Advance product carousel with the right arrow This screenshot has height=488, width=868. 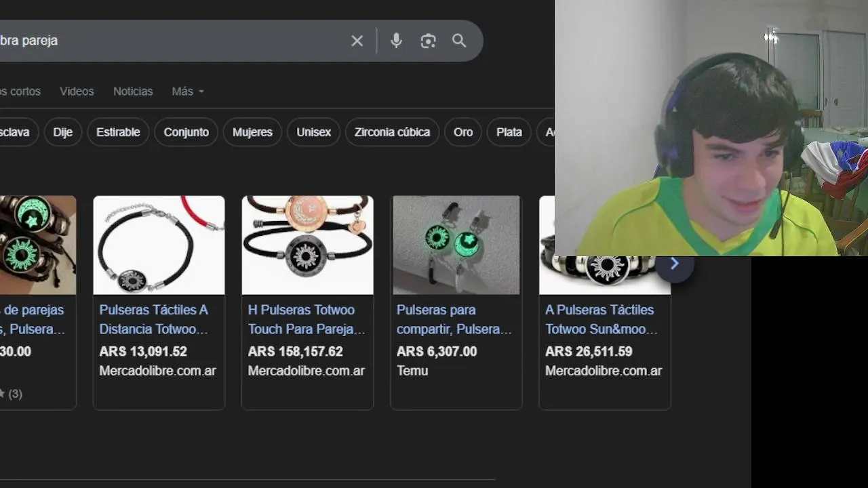pyautogui.click(x=674, y=264)
